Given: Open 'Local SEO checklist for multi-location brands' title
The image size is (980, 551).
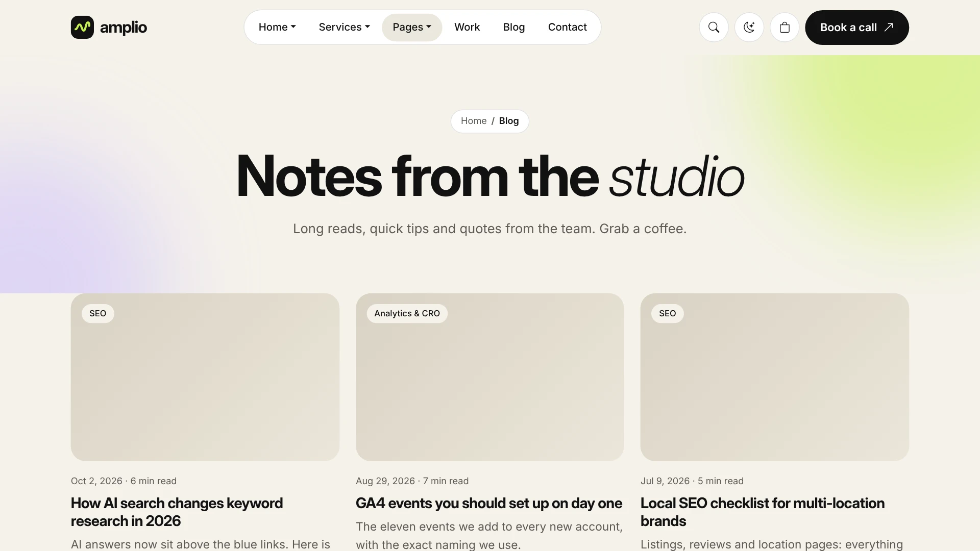Looking at the screenshot, I should 762,512.
